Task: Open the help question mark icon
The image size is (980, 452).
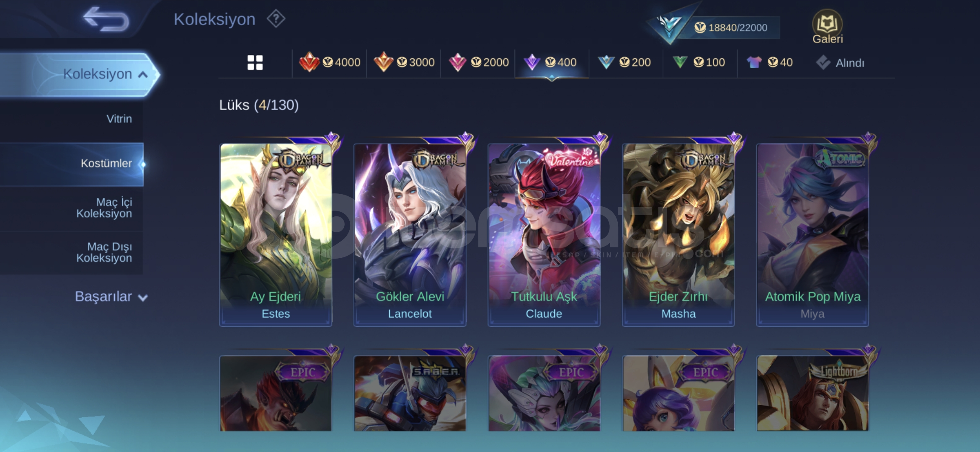Action: tap(276, 19)
